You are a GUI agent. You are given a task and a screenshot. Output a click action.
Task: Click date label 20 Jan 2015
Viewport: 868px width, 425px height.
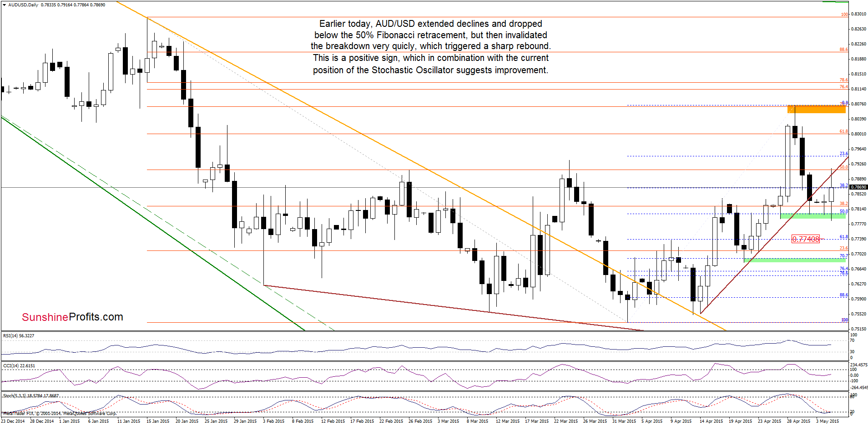tap(187, 421)
